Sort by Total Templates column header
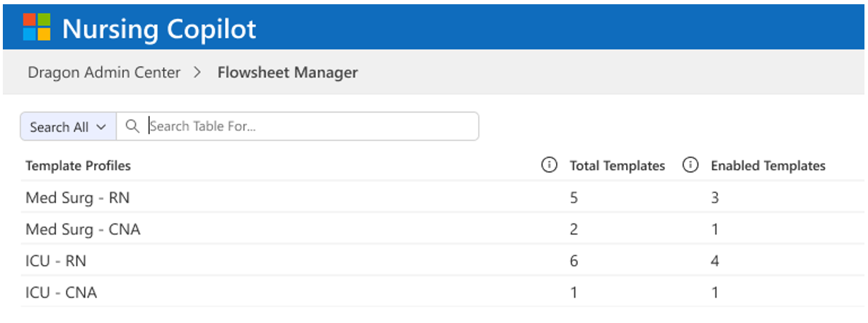Image resolution: width=868 pixels, height=323 pixels. pos(617,166)
